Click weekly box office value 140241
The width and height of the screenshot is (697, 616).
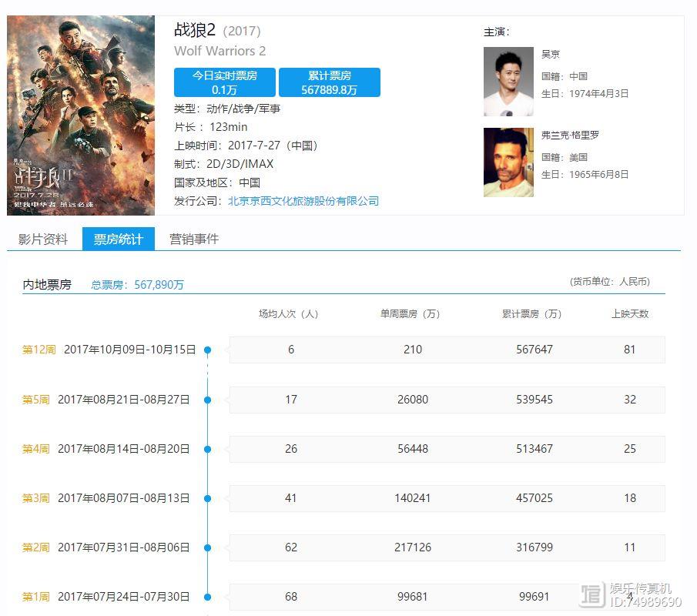pos(413,498)
